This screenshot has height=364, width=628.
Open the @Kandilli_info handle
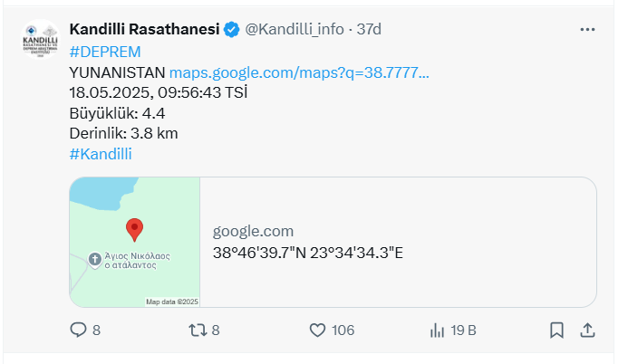(295, 29)
